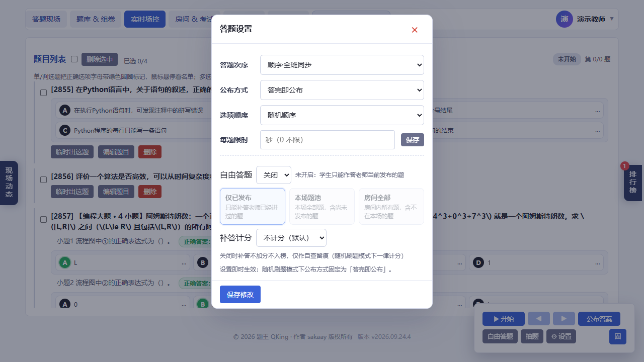Click the 删除选中 button
This screenshot has width=644, height=362.
coord(100,59)
